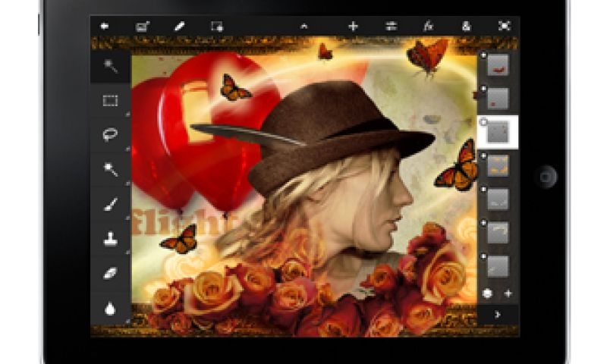Select the second layer thumbnail with red spot
Image resolution: width=607 pixels, height=364 pixels.
click(498, 99)
